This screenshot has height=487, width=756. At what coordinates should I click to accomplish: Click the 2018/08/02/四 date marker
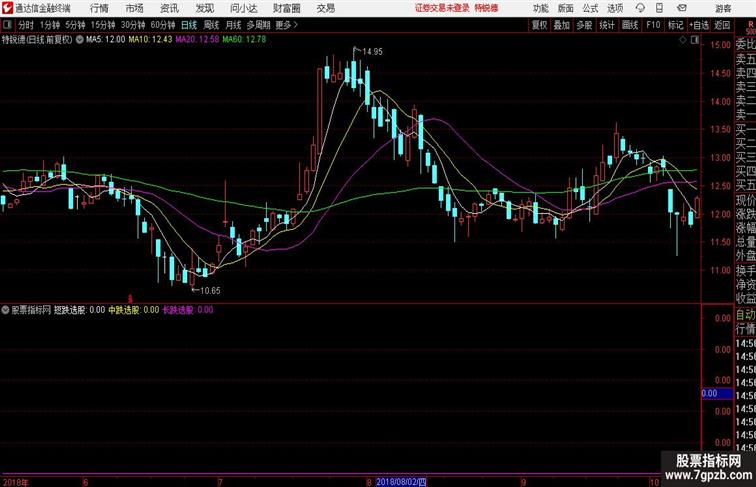[401, 482]
